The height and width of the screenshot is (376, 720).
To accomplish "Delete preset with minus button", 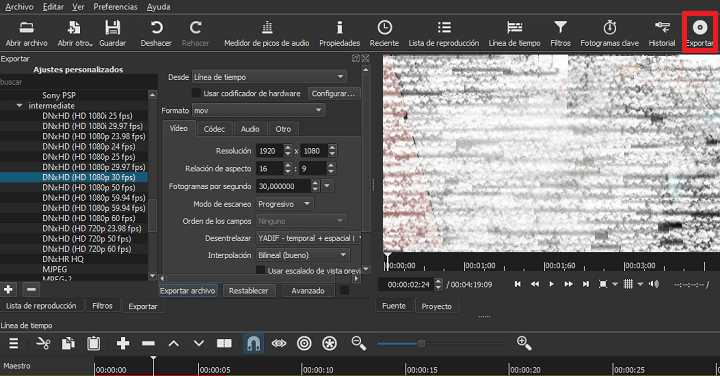I will coord(31,289).
